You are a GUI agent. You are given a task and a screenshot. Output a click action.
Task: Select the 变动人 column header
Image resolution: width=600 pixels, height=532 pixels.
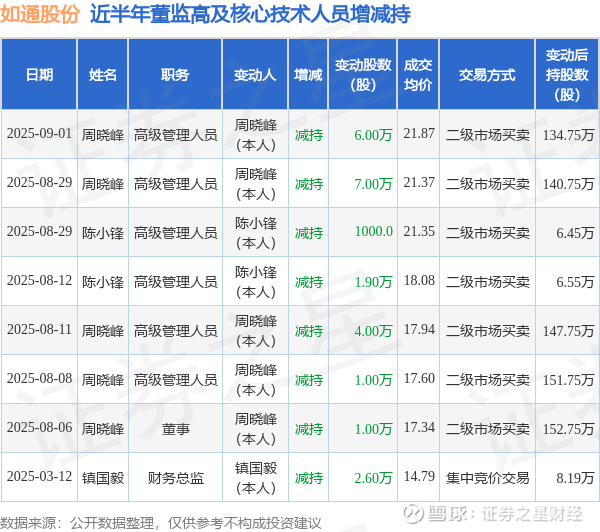[255, 74]
